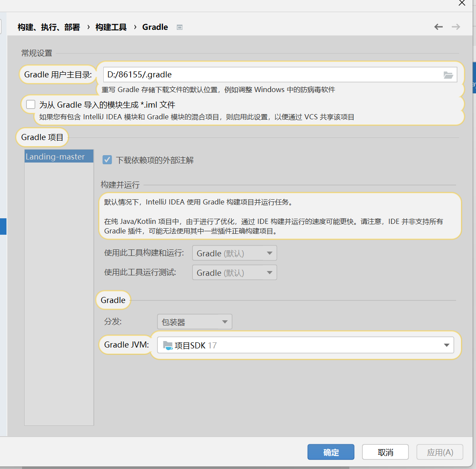Image resolution: width=476 pixels, height=469 pixels.
Task: Open the 'run tests using' Gradle dropdown
Action: (x=234, y=273)
